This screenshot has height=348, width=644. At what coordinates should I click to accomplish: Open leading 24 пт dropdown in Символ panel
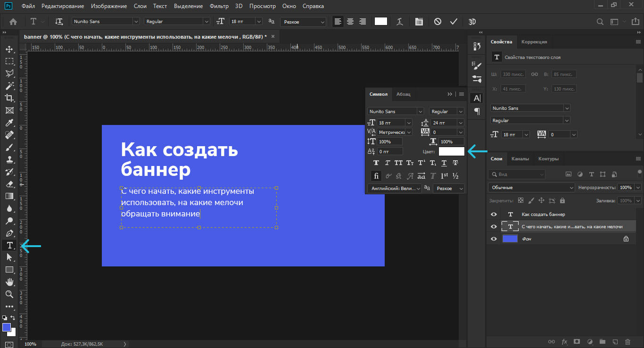click(461, 123)
